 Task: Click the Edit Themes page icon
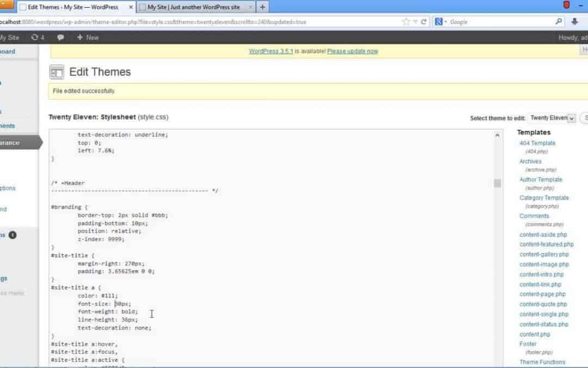coord(57,72)
